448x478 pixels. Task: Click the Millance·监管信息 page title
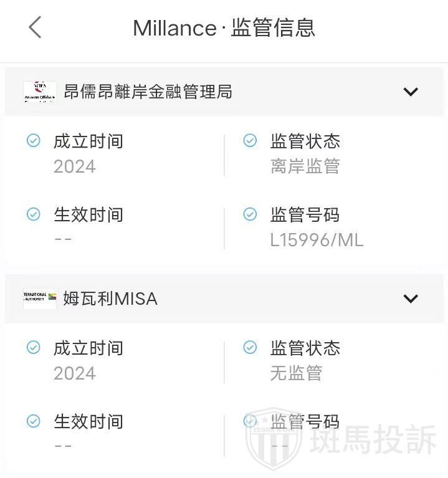coord(224,28)
